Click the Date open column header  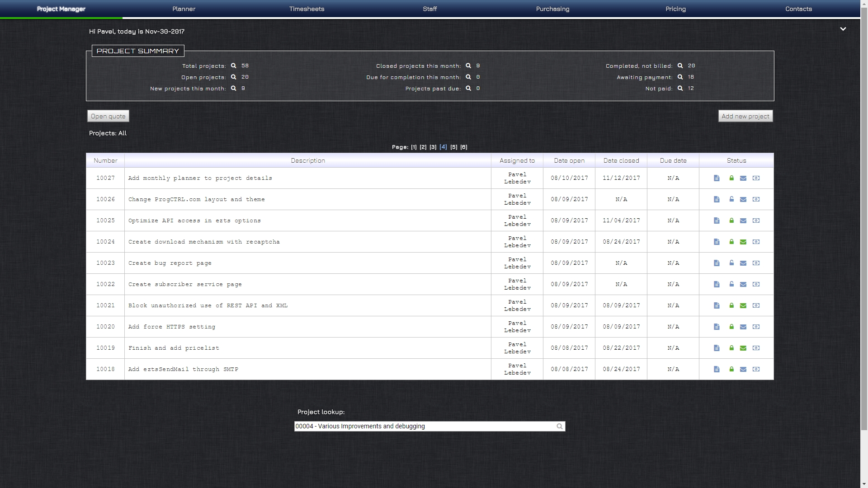point(569,160)
